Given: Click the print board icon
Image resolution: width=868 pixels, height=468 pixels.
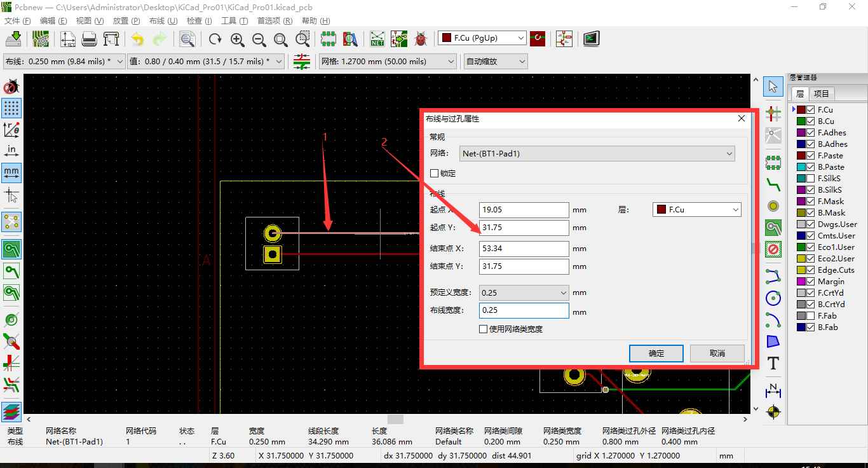Looking at the screenshot, I should pyautogui.click(x=90, y=39).
